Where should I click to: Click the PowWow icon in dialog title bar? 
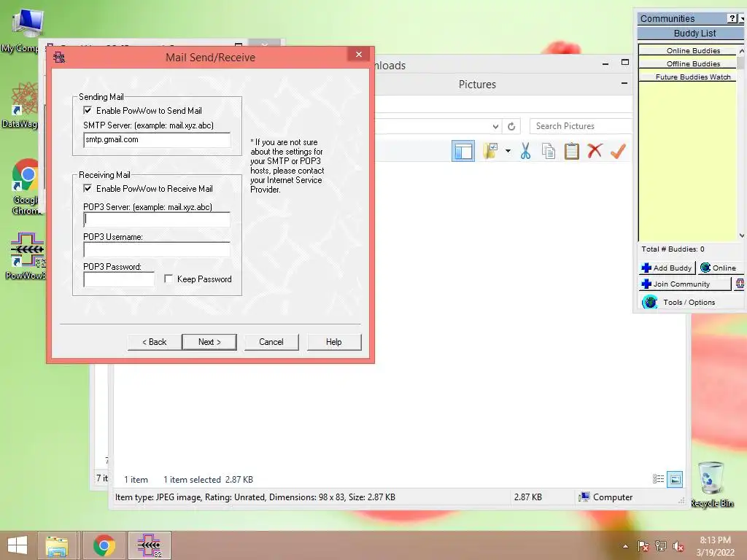tap(59, 58)
